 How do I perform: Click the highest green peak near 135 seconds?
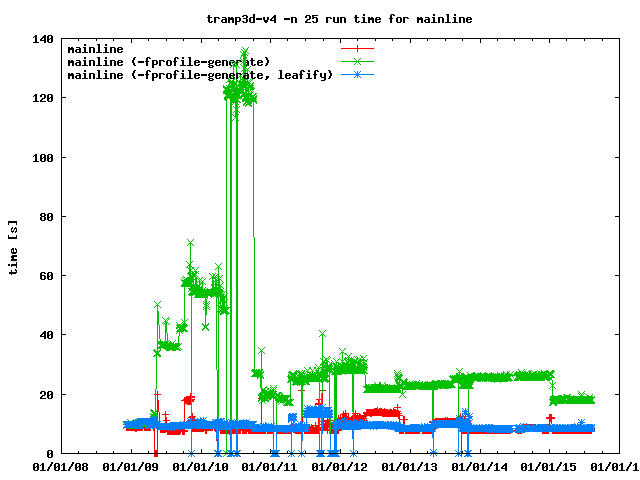245,51
